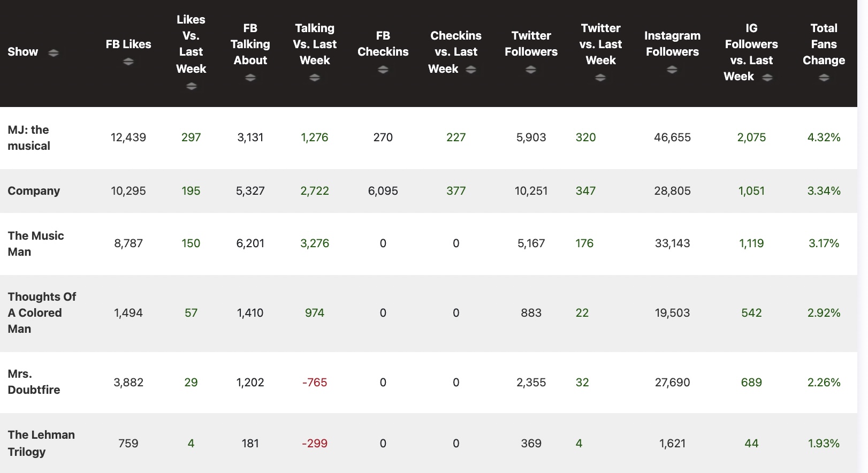Open The Music Man show entry

36,243
